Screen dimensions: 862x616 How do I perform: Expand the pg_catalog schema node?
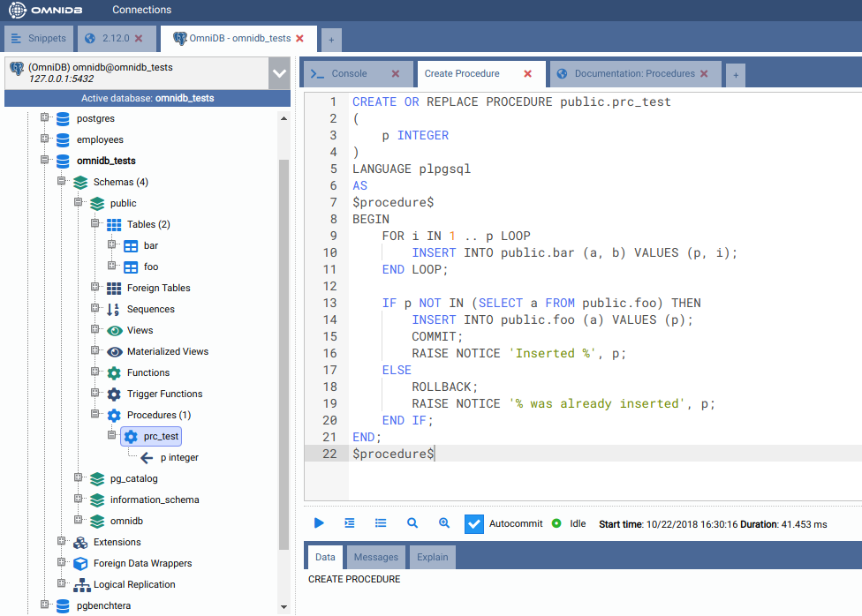point(79,478)
